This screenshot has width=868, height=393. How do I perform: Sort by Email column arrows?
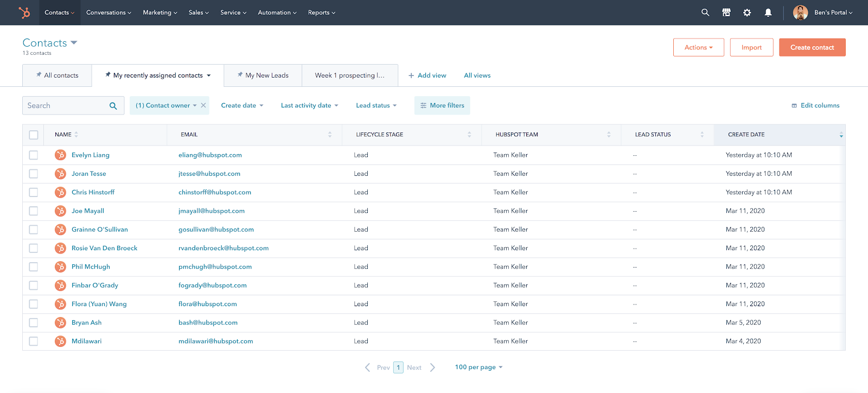pyautogui.click(x=330, y=135)
